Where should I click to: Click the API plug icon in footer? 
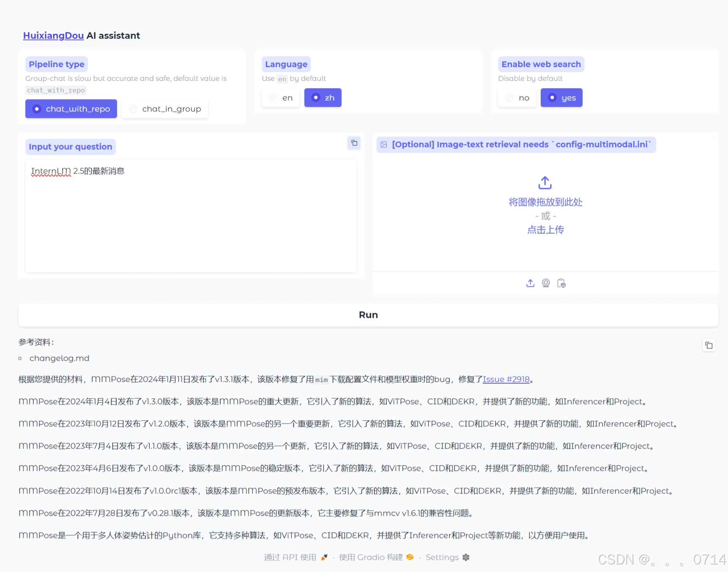[x=324, y=557]
